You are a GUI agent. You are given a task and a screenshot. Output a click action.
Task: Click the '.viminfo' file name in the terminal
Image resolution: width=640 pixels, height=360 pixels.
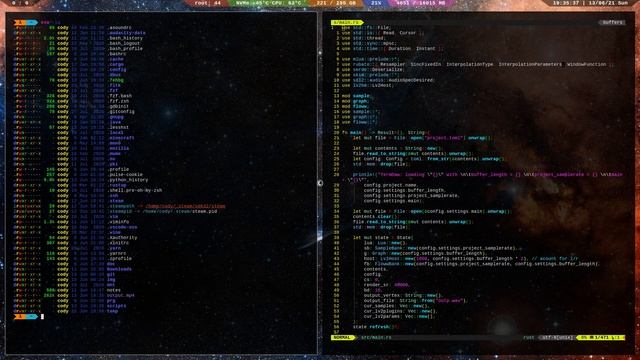coord(118,222)
